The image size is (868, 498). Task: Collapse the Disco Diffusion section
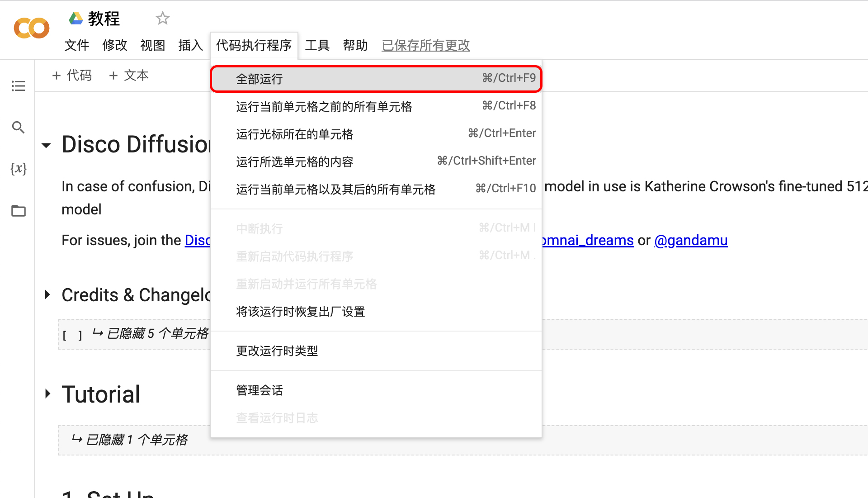(x=47, y=145)
